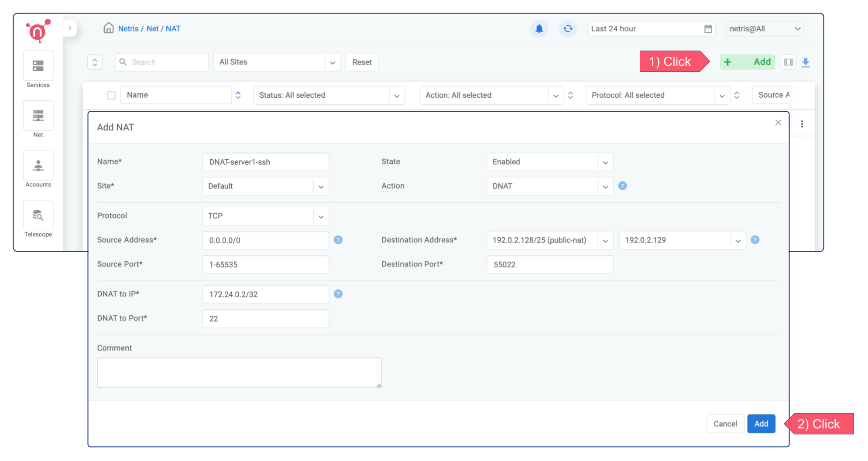
Task: Expand the State dropdown showing Enabled
Action: pos(549,162)
